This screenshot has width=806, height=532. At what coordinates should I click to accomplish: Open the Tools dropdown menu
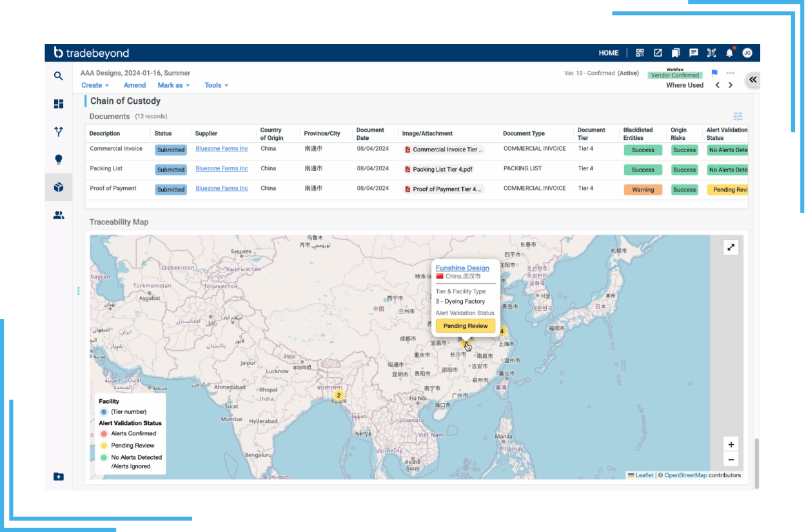click(x=216, y=85)
